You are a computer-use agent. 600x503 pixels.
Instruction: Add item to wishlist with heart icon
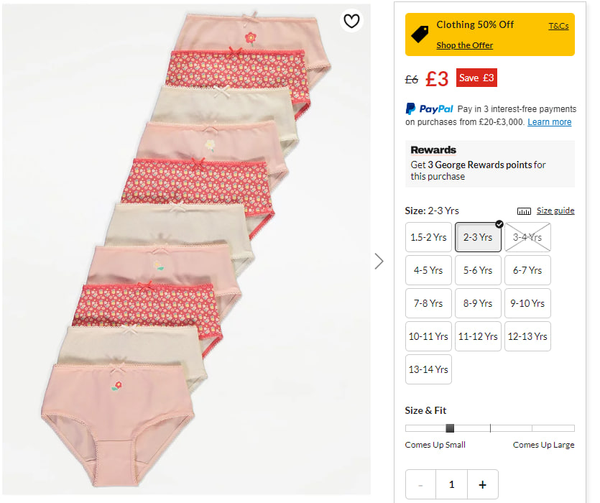point(351,21)
